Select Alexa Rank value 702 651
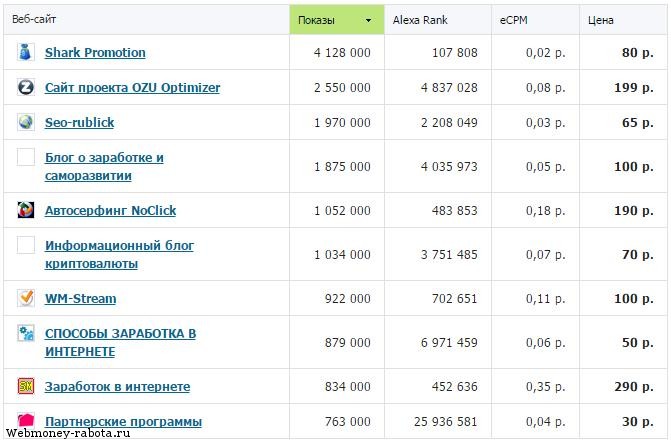Image resolution: width=671 pixels, height=444 pixels. 454,299
